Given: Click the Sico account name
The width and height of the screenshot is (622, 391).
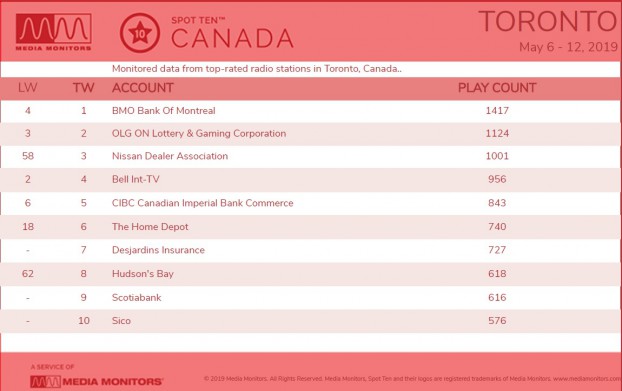Looking at the screenshot, I should pyautogui.click(x=121, y=320).
